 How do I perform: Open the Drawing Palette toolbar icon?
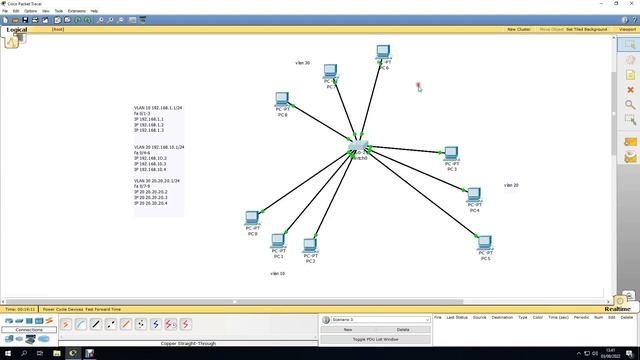[133, 20]
